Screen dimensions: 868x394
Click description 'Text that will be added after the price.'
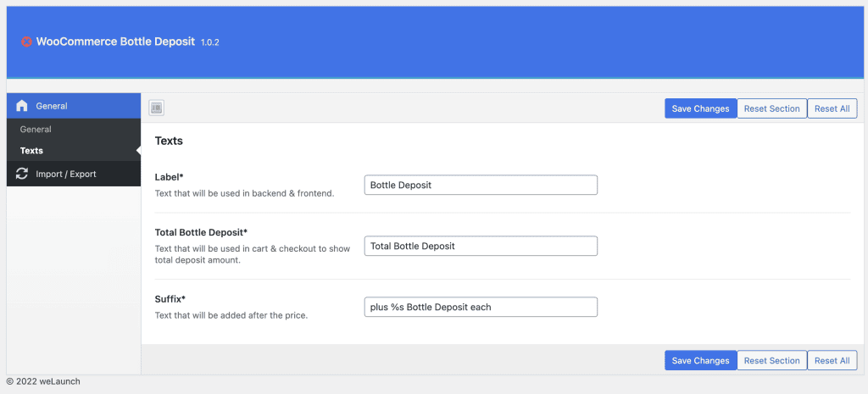click(x=231, y=315)
